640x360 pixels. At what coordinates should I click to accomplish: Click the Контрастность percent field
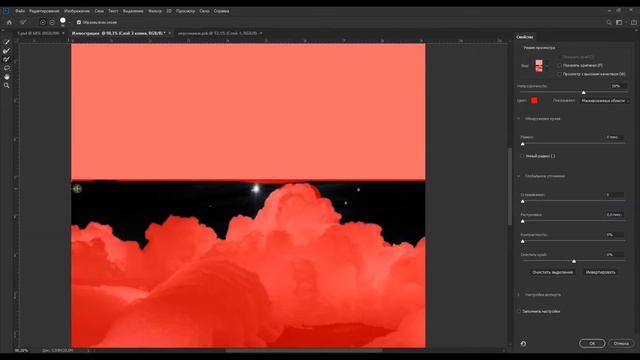click(614, 235)
